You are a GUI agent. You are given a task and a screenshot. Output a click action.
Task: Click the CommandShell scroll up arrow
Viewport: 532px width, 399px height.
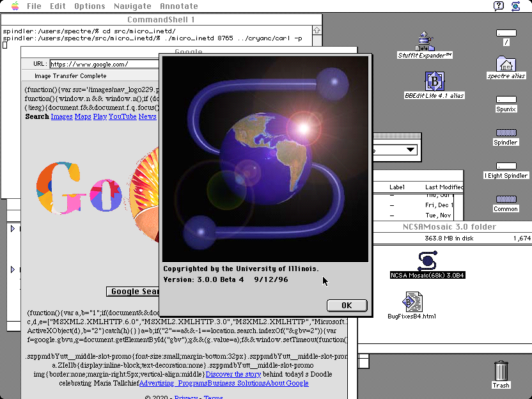(x=317, y=30)
